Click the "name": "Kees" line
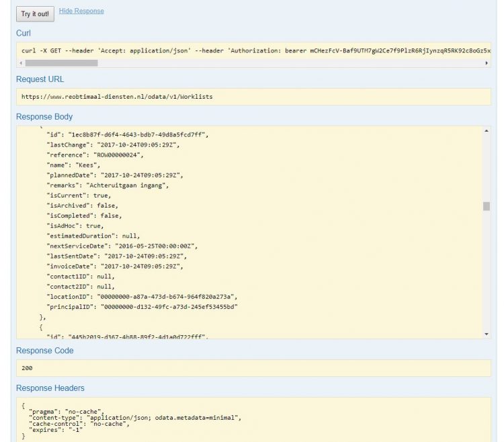 click(74, 165)
